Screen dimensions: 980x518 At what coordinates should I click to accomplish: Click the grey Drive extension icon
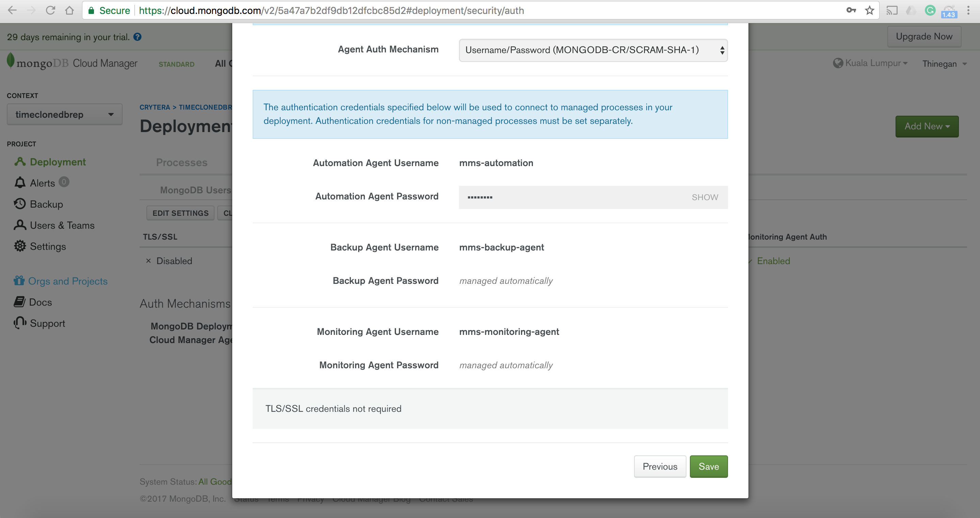click(911, 10)
